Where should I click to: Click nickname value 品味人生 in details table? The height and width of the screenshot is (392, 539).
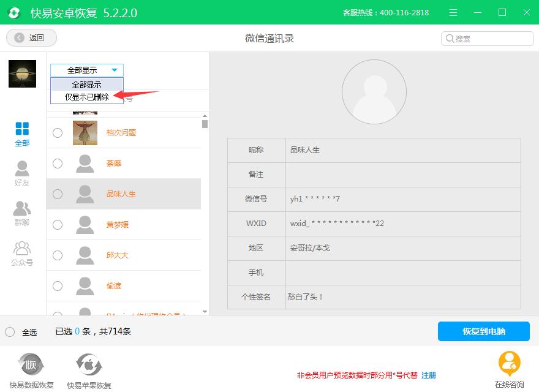tap(305, 150)
